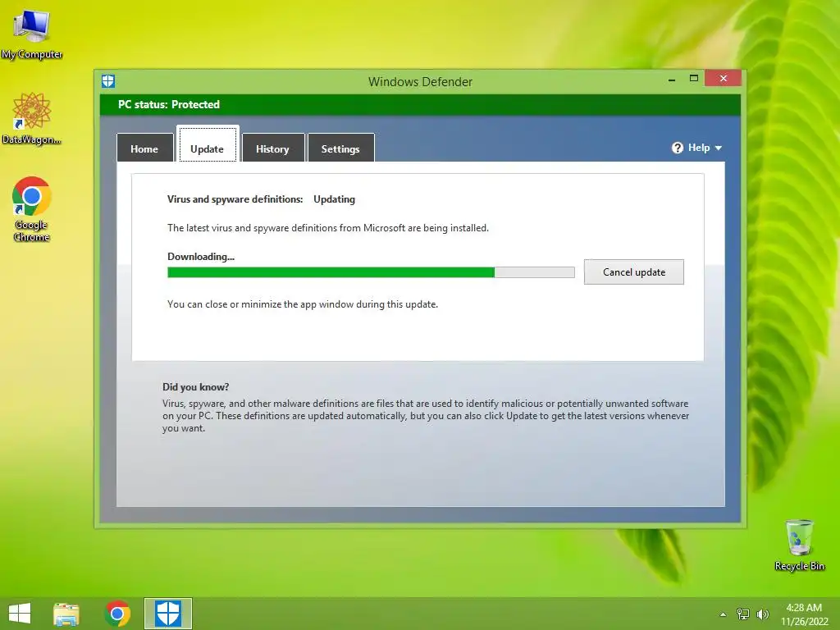Click the 'Updating' status value
This screenshot has height=630, width=840.
point(335,199)
